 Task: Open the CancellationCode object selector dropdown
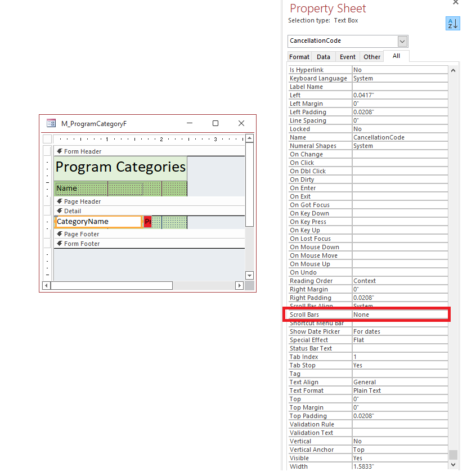click(402, 41)
